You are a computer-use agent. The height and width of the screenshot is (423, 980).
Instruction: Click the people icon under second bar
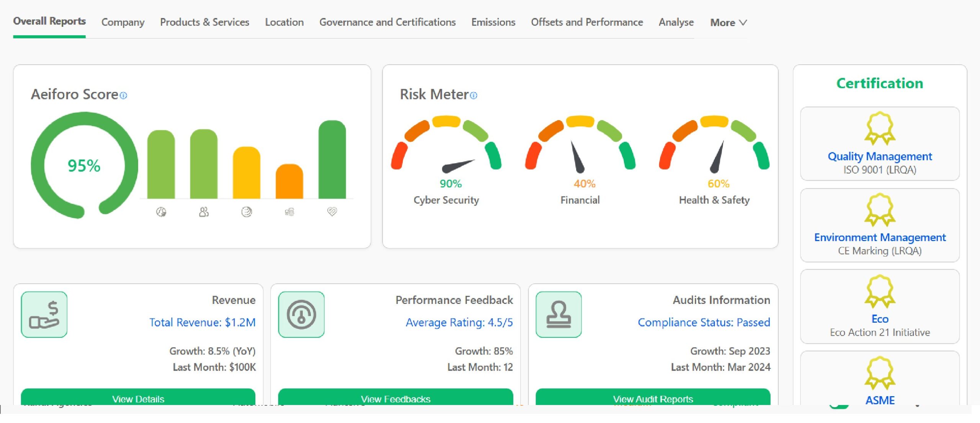pyautogui.click(x=204, y=212)
